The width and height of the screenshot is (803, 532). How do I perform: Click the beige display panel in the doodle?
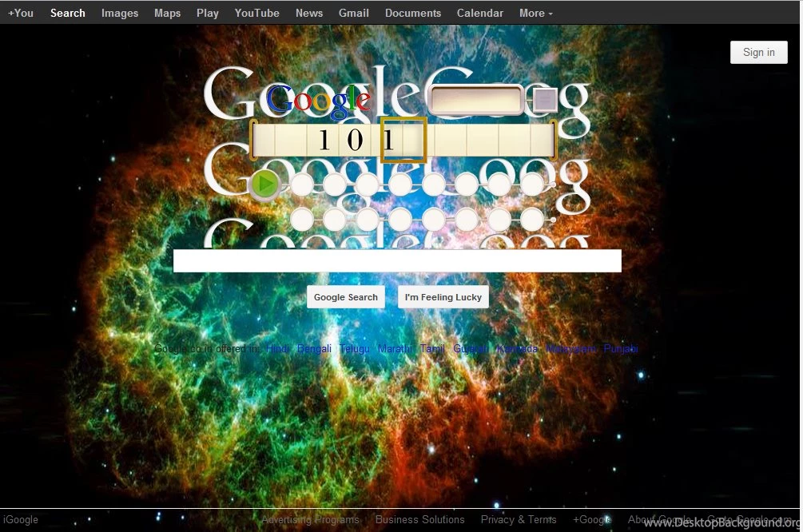475,100
